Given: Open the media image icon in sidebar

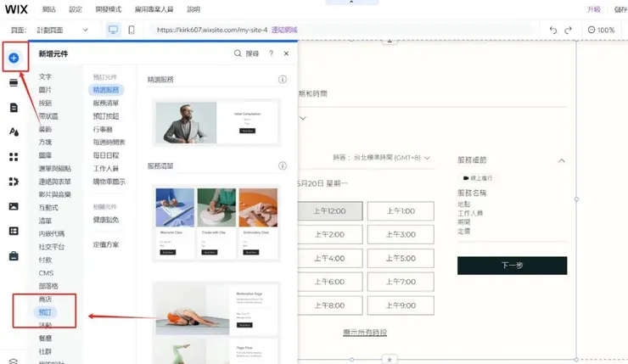Looking at the screenshot, I should (14, 206).
